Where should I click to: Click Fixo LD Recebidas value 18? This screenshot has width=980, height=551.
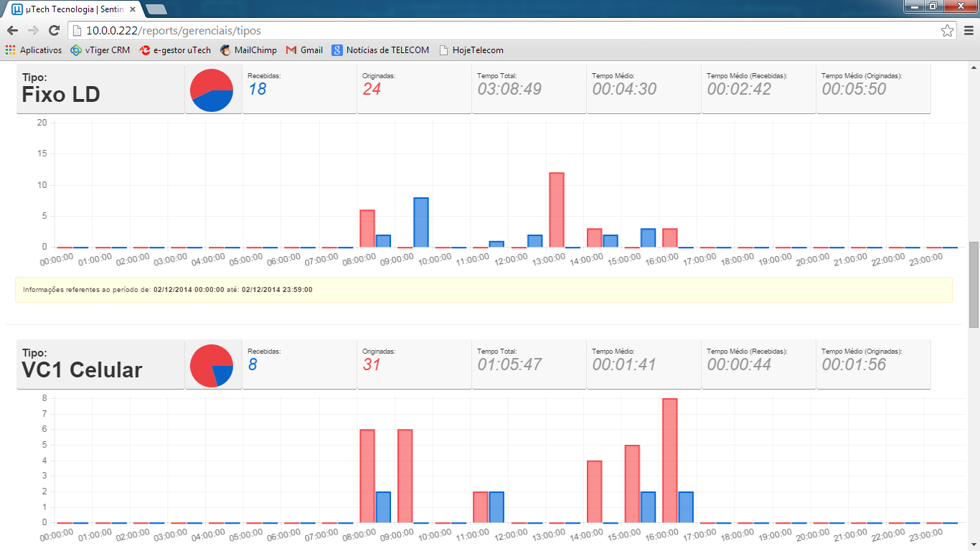(x=257, y=89)
